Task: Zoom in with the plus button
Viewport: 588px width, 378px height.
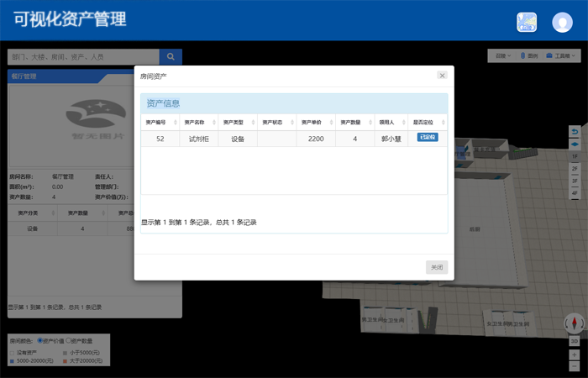Action: point(575,354)
